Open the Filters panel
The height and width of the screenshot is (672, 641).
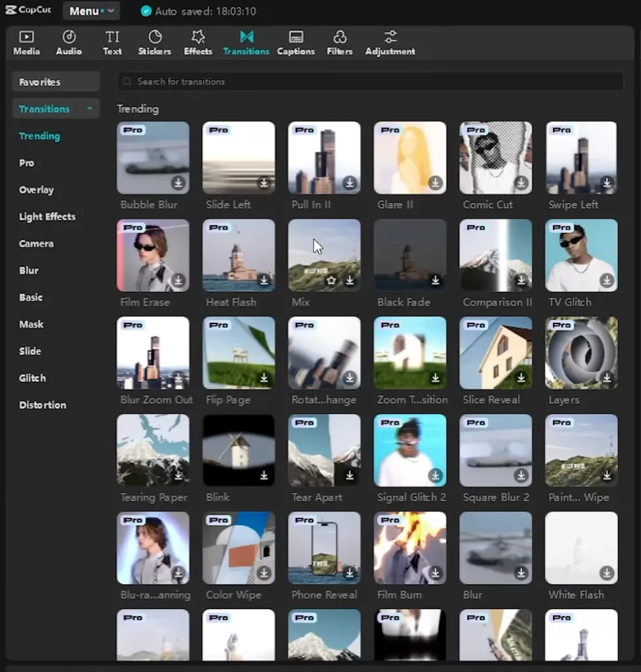tap(339, 41)
